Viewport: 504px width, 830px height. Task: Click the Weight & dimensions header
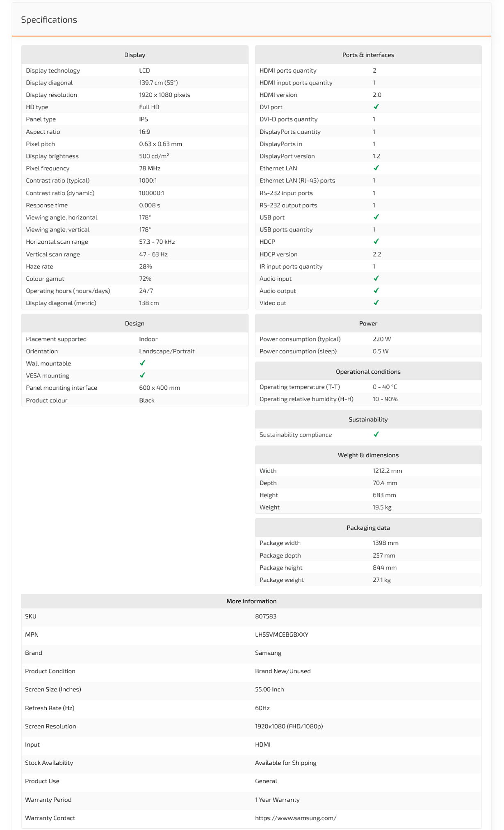[x=368, y=455]
